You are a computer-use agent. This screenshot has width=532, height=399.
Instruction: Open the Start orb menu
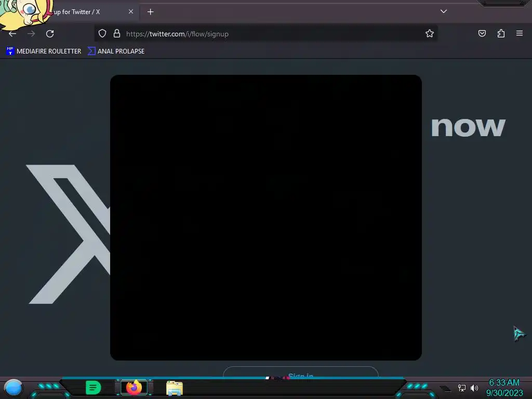pyautogui.click(x=13, y=388)
